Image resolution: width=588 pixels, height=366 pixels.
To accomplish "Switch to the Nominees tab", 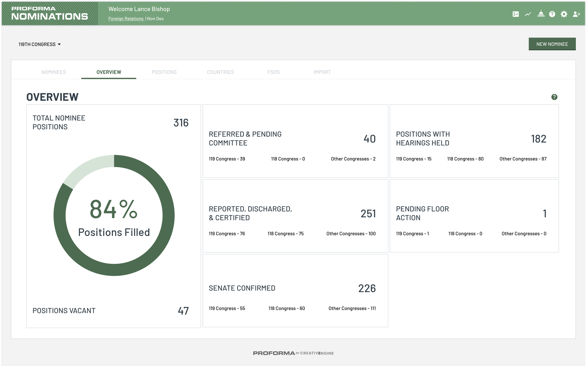I will pyautogui.click(x=54, y=72).
